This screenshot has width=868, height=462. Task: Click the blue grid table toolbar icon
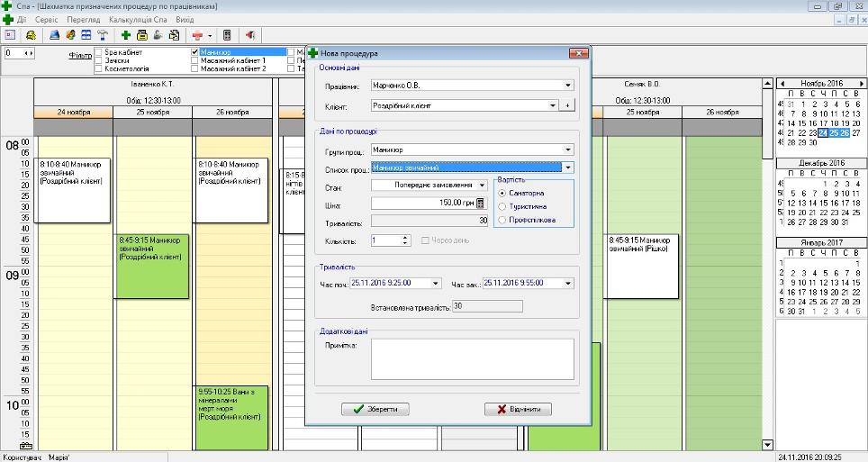[86, 35]
